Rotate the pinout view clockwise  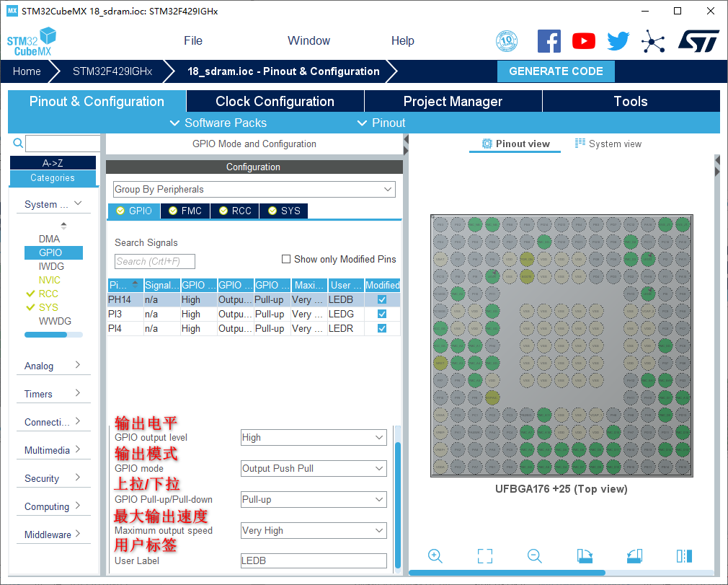click(585, 555)
